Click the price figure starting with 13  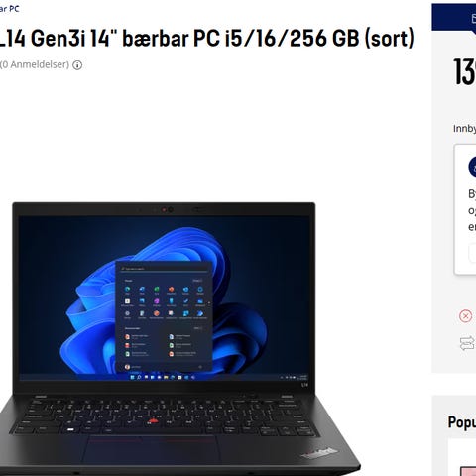[x=464, y=71]
